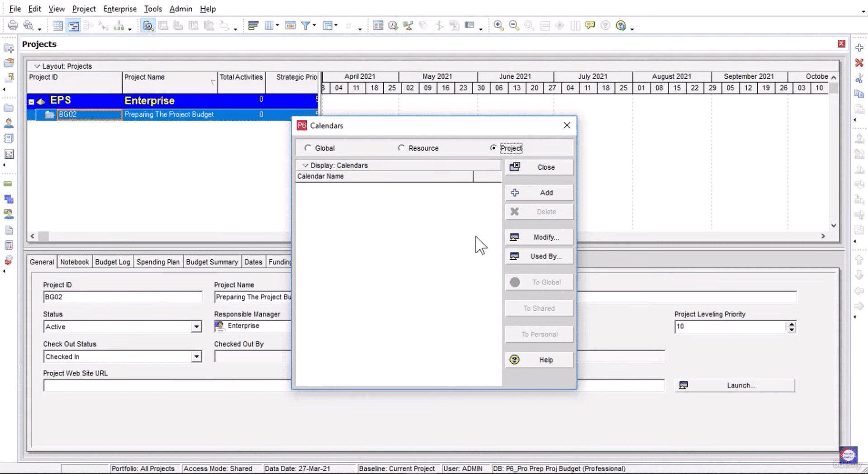The width and height of the screenshot is (868, 474).
Task: Select the Project radio button in Calendars dialog
Action: [x=493, y=148]
